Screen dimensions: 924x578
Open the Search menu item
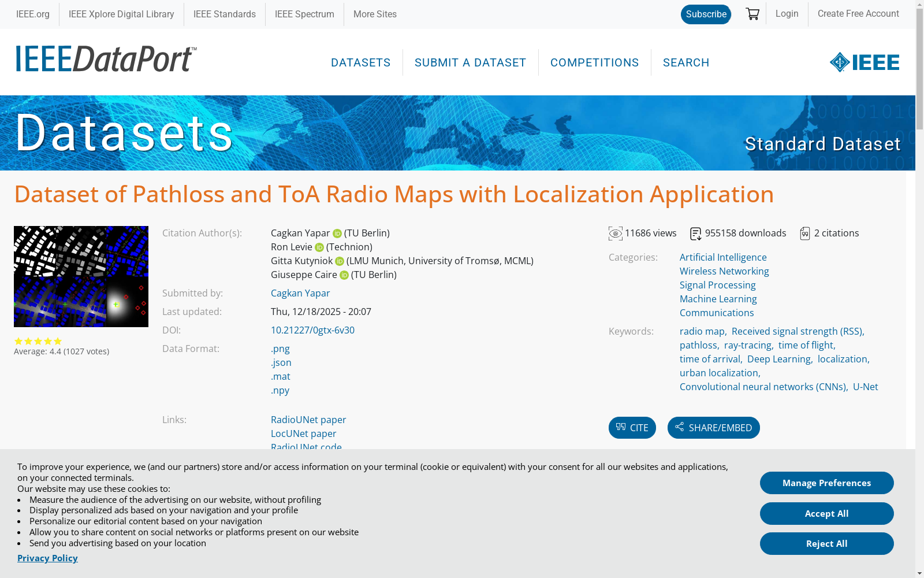(x=686, y=62)
